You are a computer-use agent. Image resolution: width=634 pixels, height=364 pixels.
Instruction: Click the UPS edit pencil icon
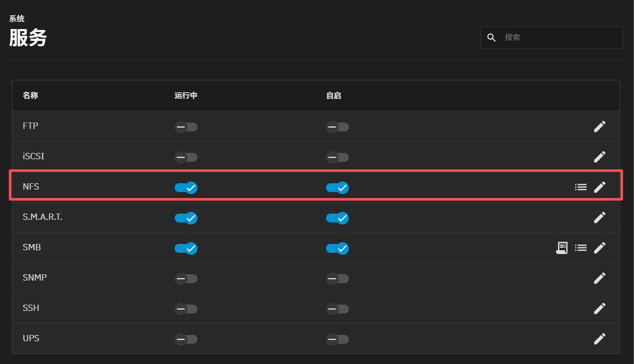pyautogui.click(x=599, y=339)
